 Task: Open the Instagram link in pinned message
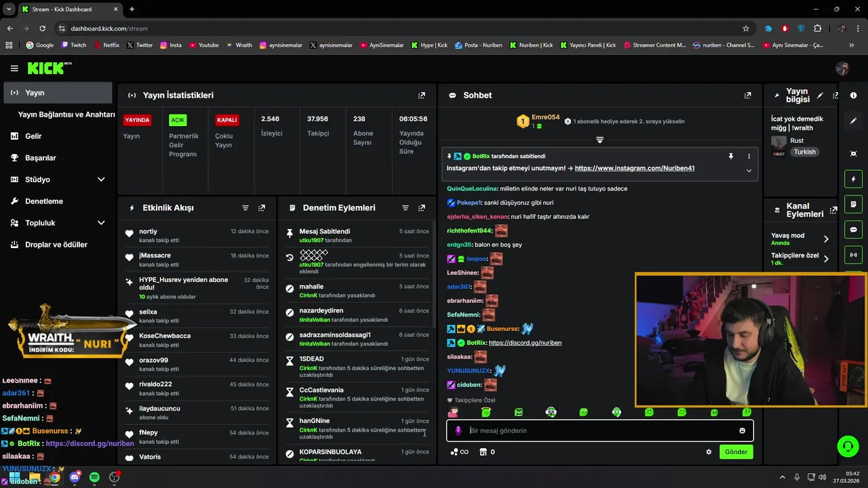(x=634, y=168)
